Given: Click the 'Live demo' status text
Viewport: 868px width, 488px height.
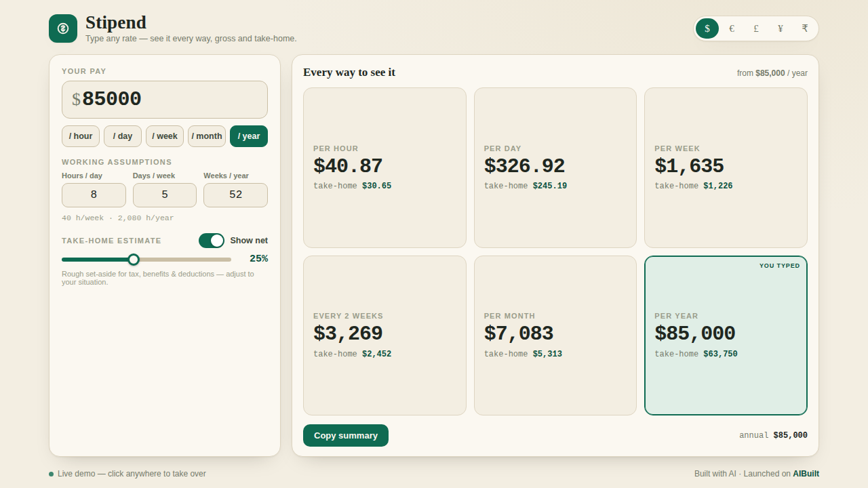Looking at the screenshot, I should (x=132, y=474).
